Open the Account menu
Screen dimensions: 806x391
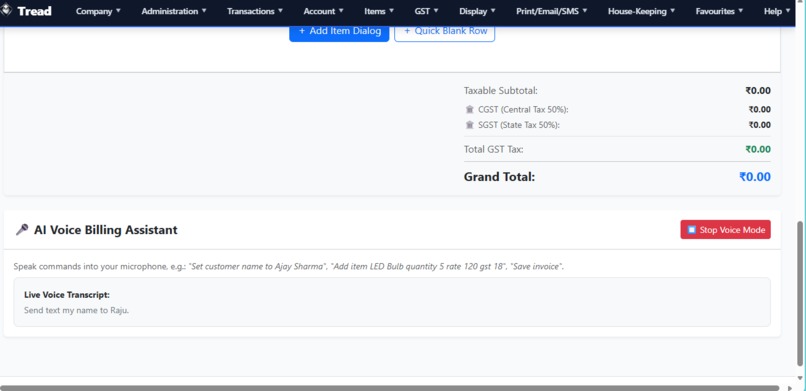(x=323, y=11)
